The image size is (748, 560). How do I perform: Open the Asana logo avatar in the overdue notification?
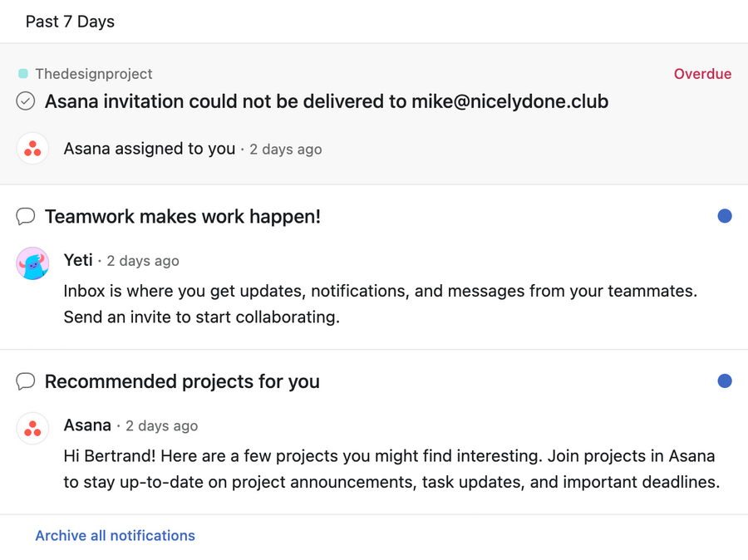pos(32,149)
